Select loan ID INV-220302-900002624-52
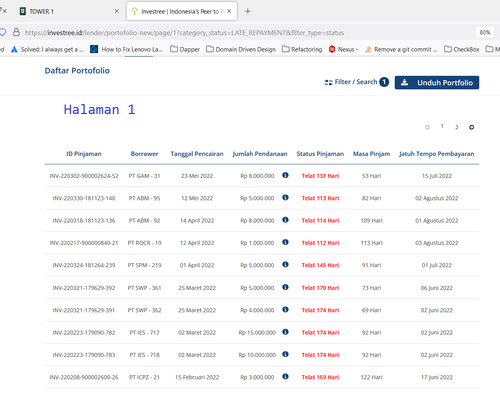500x404 pixels. click(84, 176)
